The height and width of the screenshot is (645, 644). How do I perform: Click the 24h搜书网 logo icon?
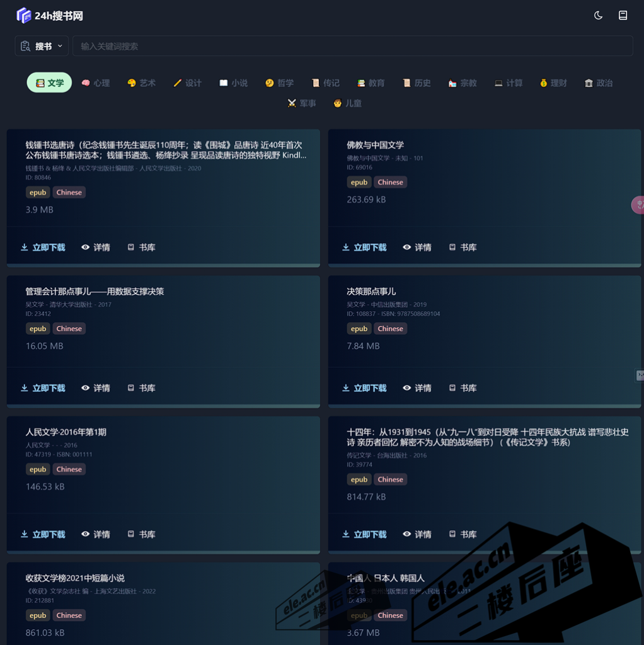pos(23,14)
